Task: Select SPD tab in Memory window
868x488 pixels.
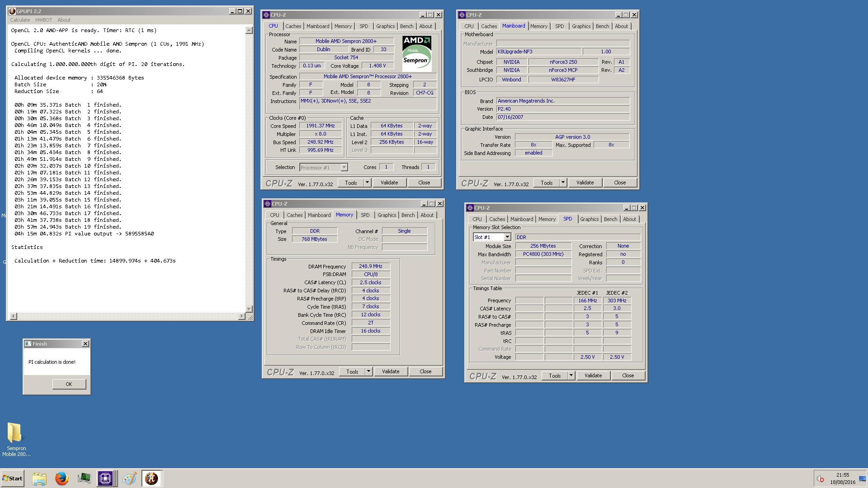Action: [365, 215]
